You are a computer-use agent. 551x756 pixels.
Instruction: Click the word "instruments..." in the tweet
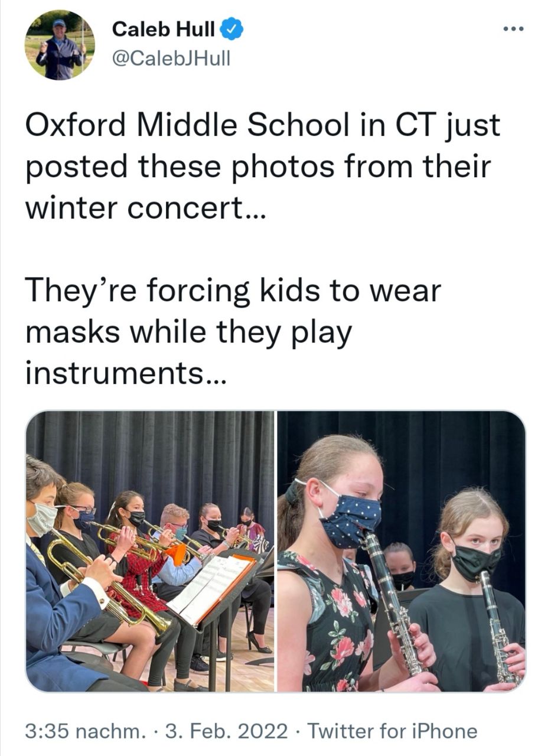[125, 373]
